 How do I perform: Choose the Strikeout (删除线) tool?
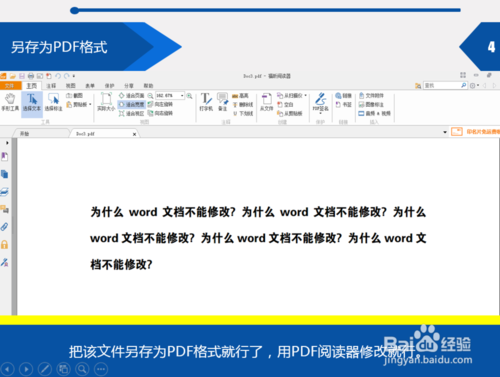tap(243, 105)
